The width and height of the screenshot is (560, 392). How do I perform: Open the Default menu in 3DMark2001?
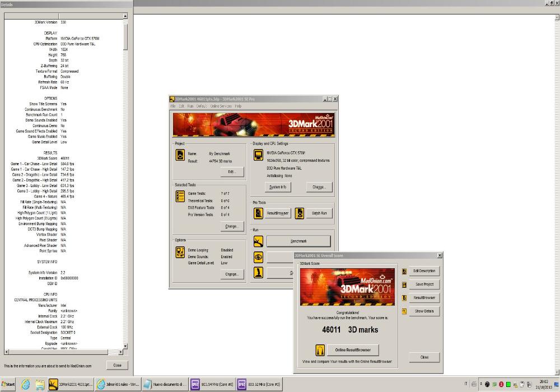pyautogui.click(x=202, y=106)
